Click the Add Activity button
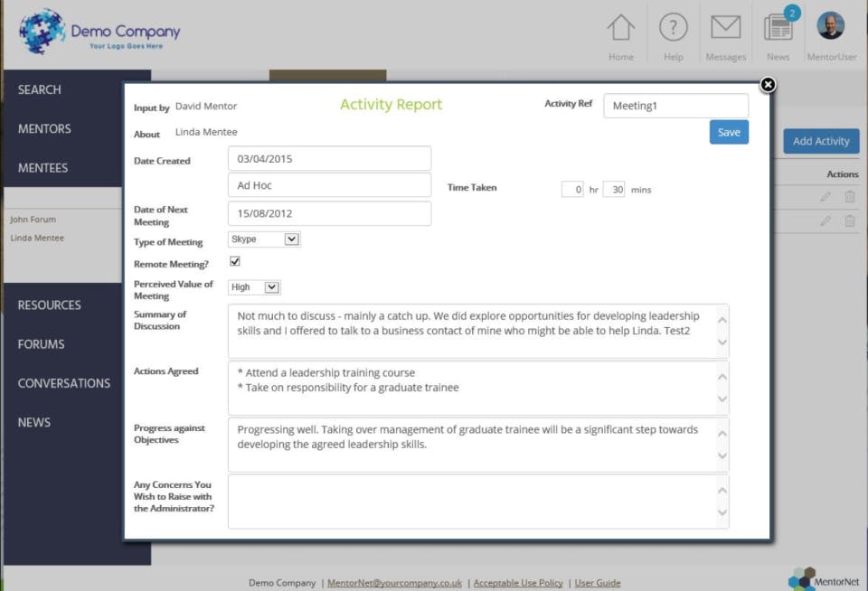 [821, 141]
